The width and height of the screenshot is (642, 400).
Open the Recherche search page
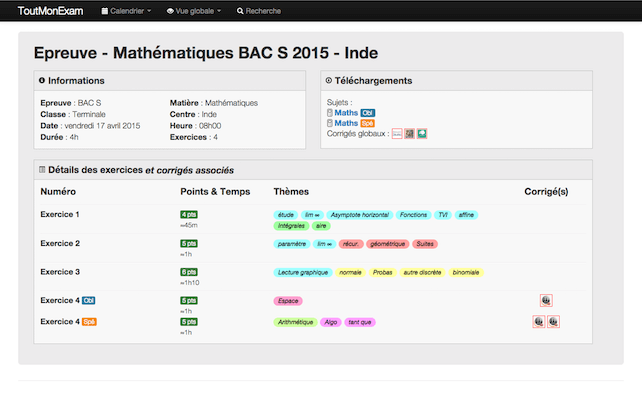(x=258, y=11)
